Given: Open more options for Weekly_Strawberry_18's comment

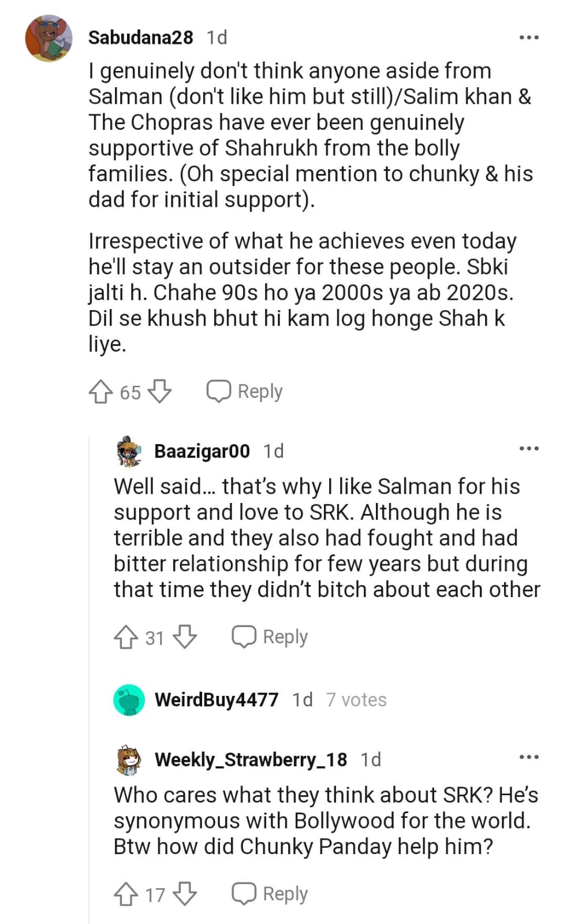Looking at the screenshot, I should click(529, 757).
